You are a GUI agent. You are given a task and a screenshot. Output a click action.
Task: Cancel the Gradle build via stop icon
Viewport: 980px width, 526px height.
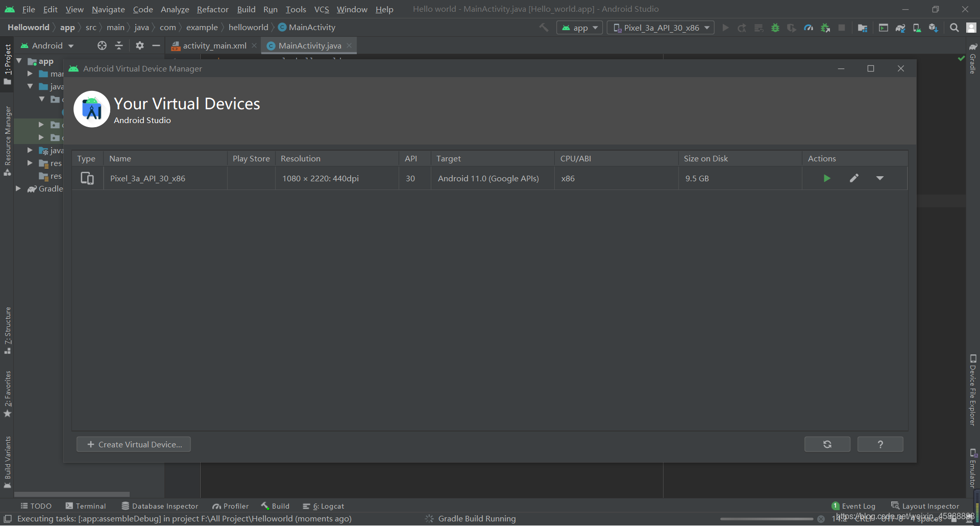click(821, 519)
